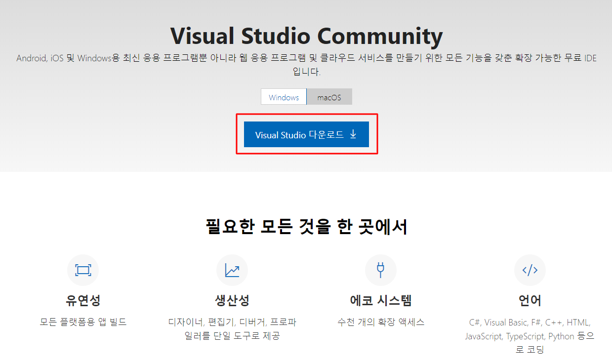Click the Visual Studio Community heading

(306, 36)
